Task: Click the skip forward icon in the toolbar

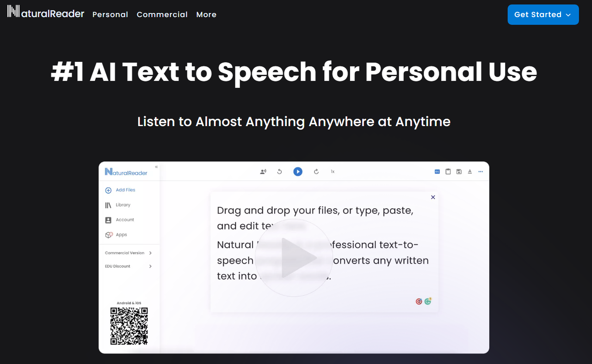Action: 316,172
